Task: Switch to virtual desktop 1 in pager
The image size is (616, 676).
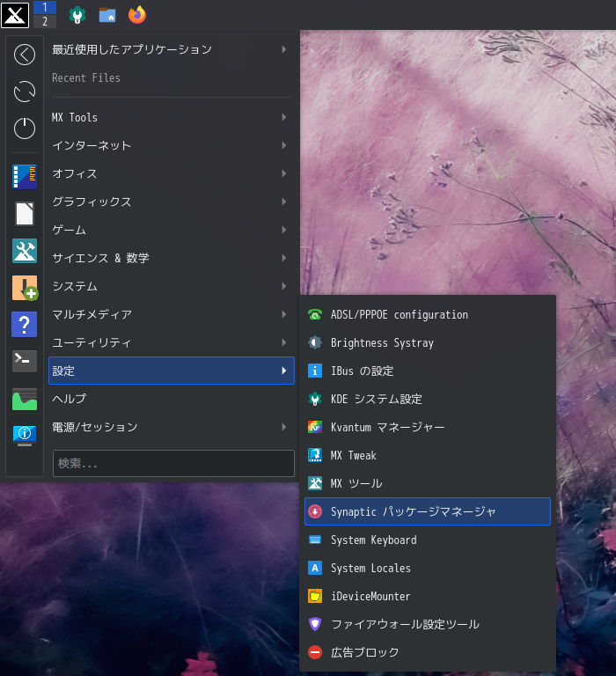Action: (x=45, y=7)
